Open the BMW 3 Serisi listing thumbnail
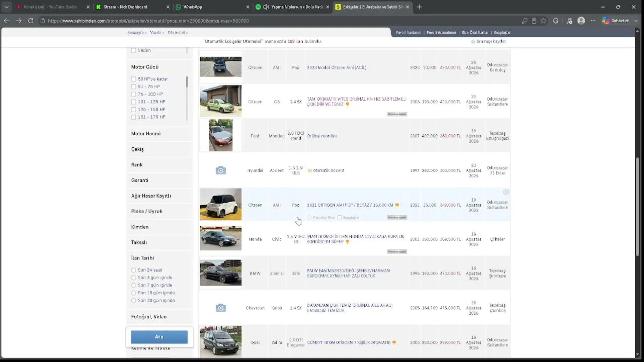 (x=221, y=273)
